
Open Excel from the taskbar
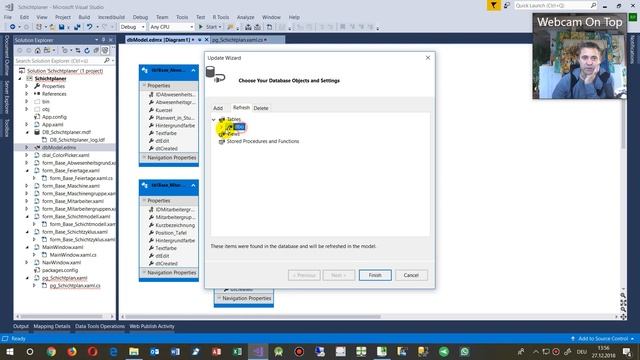click(237, 351)
